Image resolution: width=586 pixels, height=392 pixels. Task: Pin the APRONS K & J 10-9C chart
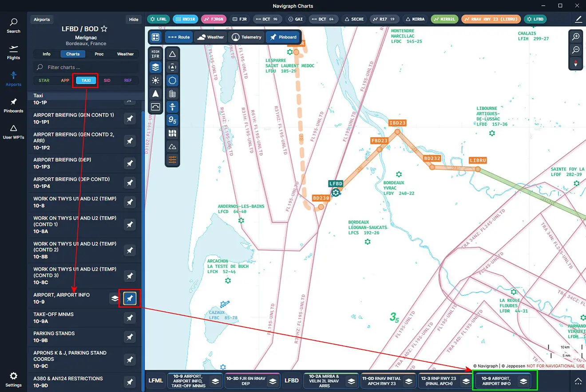tap(130, 360)
